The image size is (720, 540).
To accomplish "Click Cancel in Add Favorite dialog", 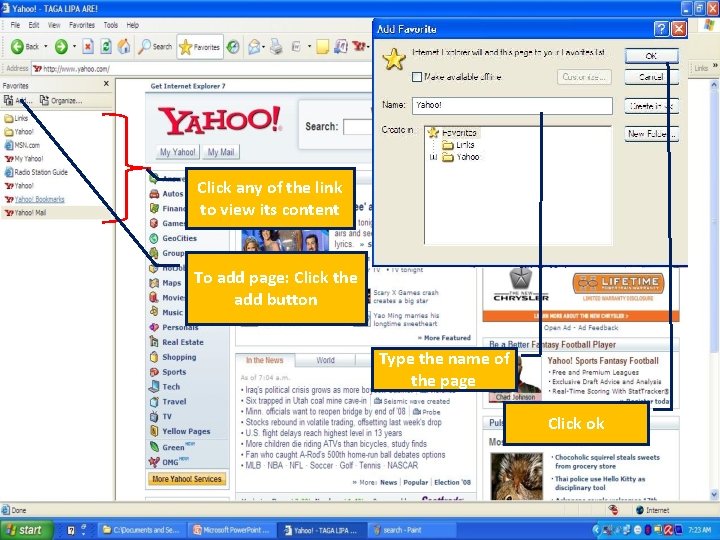I will 651,77.
